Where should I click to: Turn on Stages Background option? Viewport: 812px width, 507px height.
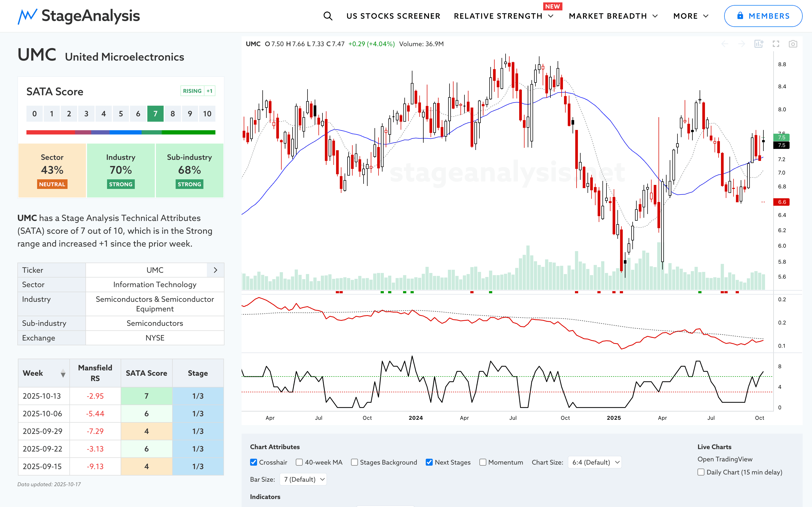coord(354,462)
